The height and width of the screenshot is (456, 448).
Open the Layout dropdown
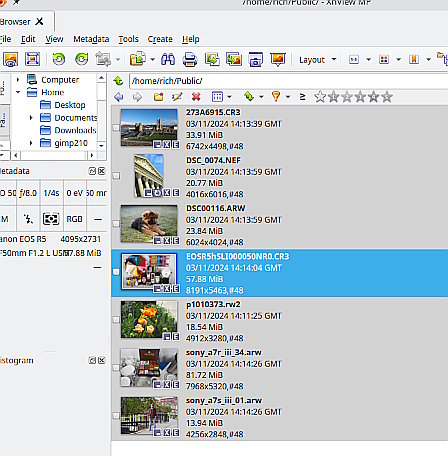318,60
